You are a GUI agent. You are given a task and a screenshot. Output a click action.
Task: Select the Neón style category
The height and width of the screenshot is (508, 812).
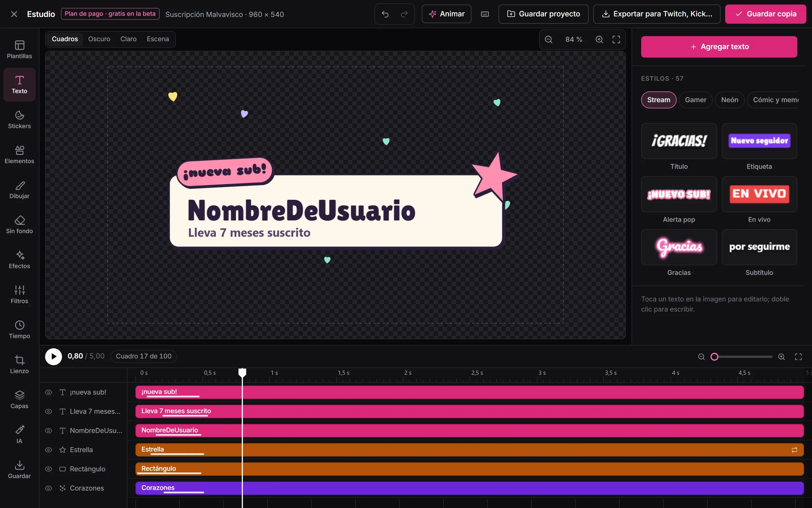coord(729,100)
